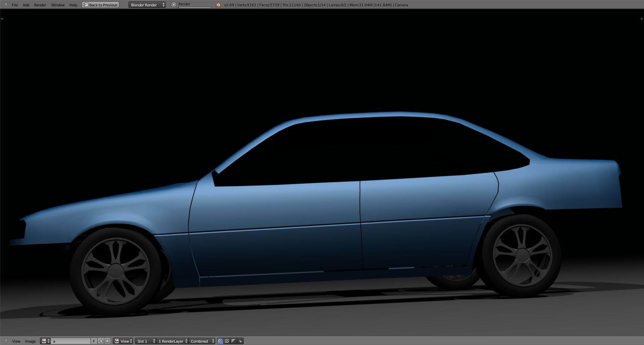This screenshot has width=644, height=345.
Task: Collapse the image editor header menus
Action: click(6, 341)
